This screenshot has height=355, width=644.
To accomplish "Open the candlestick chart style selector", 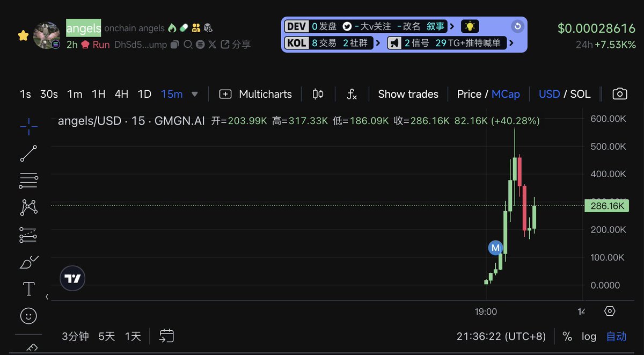I will click(x=318, y=94).
